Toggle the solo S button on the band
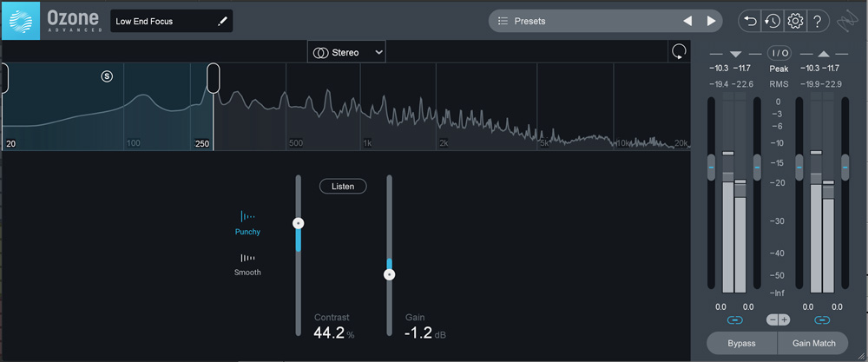Image resolution: width=868 pixels, height=362 pixels. [x=107, y=76]
